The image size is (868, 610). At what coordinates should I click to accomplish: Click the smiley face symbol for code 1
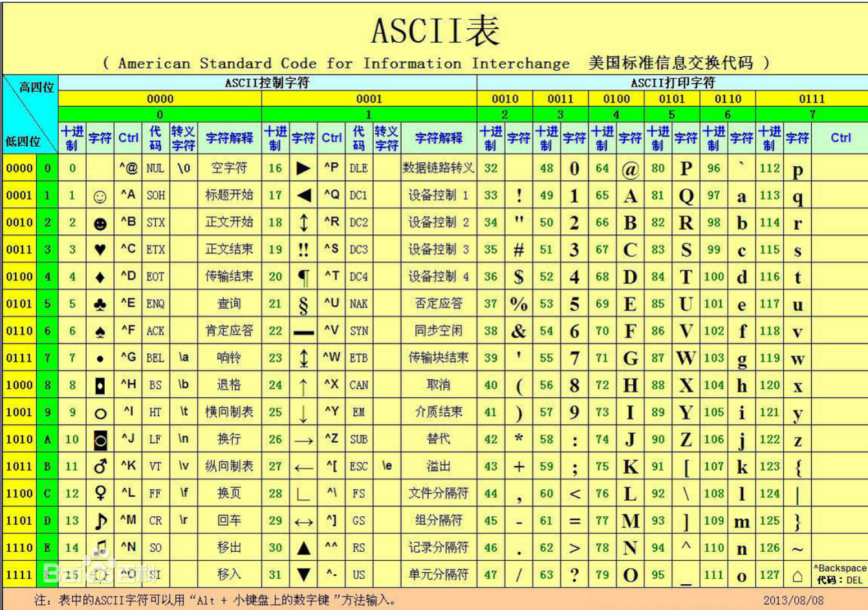click(x=100, y=195)
